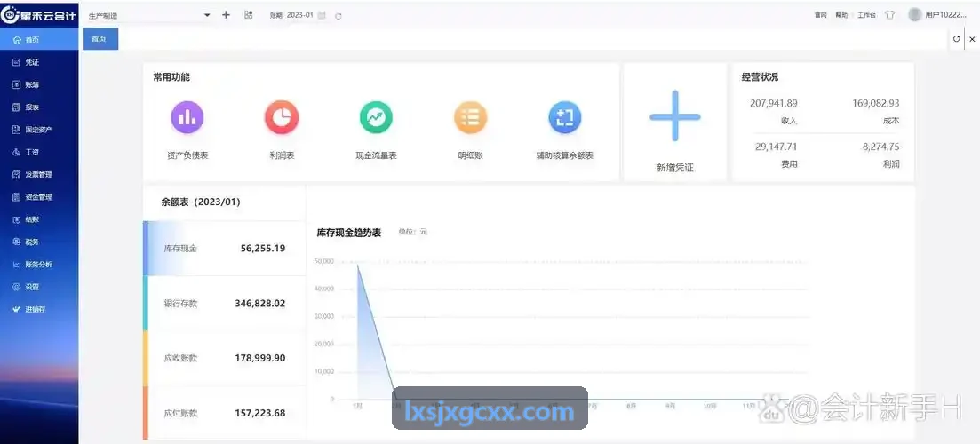This screenshot has width=980, height=444.
Task: Open 账簿 in the sidebar
Action: pos(39,85)
